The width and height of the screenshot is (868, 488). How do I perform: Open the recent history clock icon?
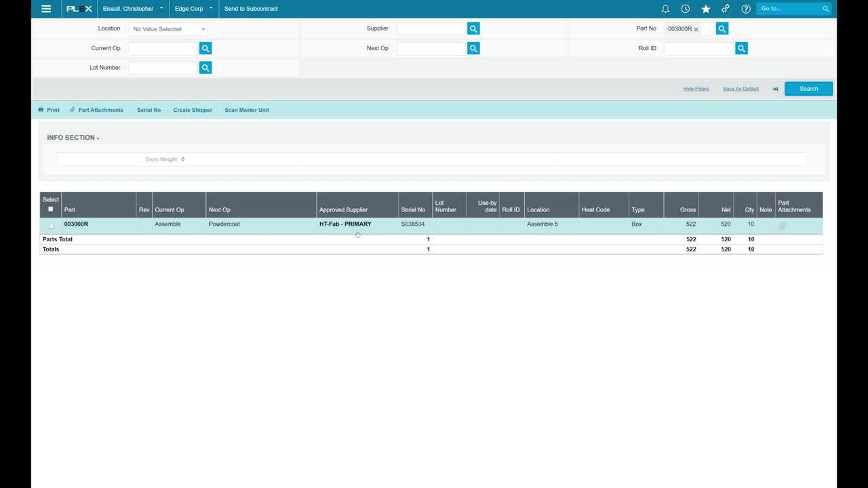tap(686, 9)
